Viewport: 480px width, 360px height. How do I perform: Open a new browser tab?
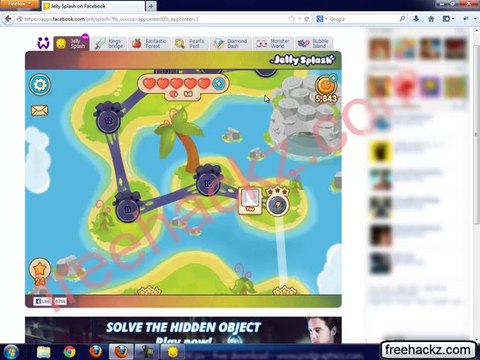(151, 6)
